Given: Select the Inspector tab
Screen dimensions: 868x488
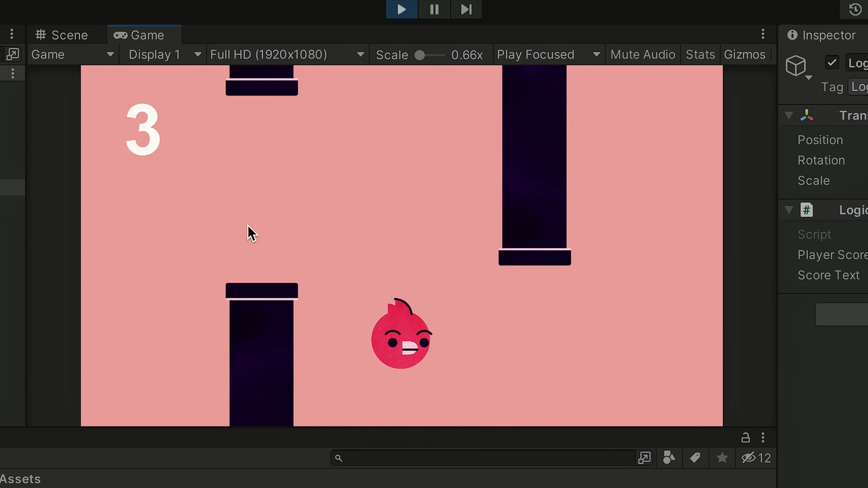Looking at the screenshot, I should 821,35.
